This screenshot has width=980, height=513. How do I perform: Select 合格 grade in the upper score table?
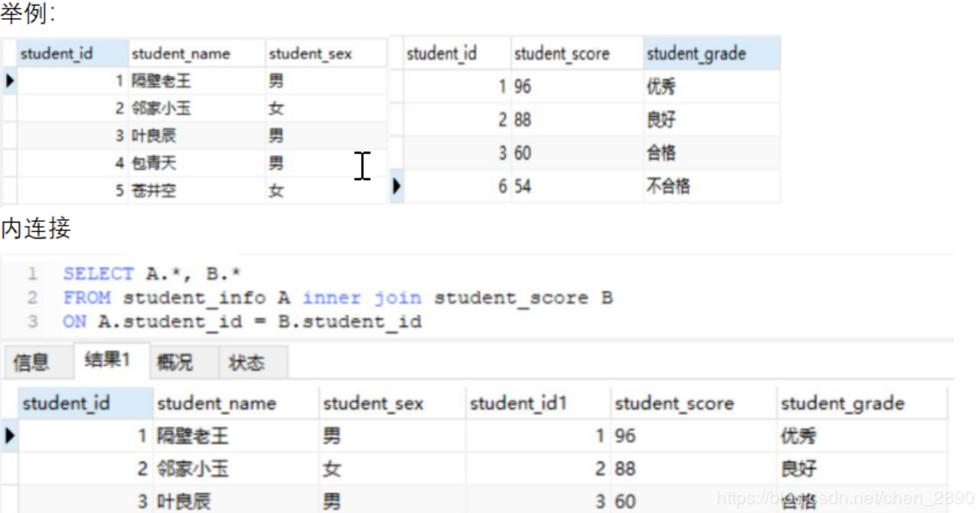712,153
